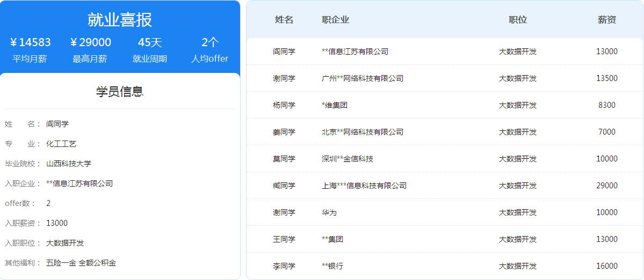Click the 就业喜报 banner title
Screen dimensions: 644x280
[120, 20]
